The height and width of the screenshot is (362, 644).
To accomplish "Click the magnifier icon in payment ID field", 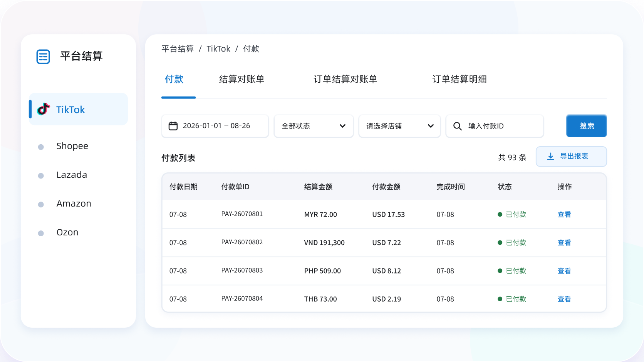I will coord(457,126).
